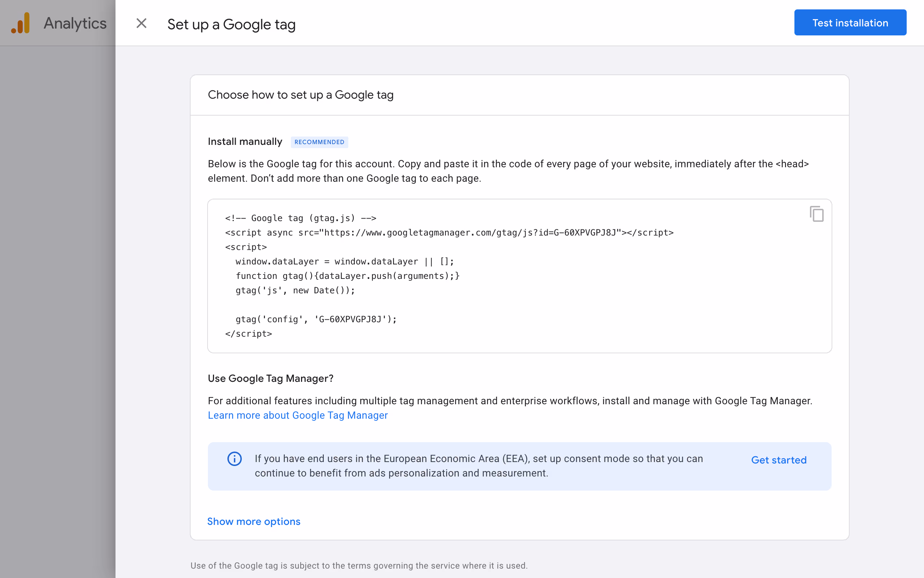Click the Analytics title text
924x578 pixels.
click(75, 23)
